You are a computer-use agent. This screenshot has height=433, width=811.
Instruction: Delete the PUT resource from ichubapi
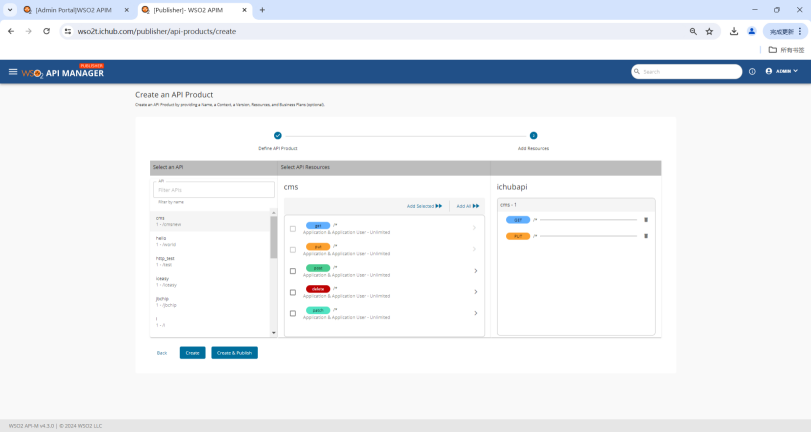[x=645, y=236]
